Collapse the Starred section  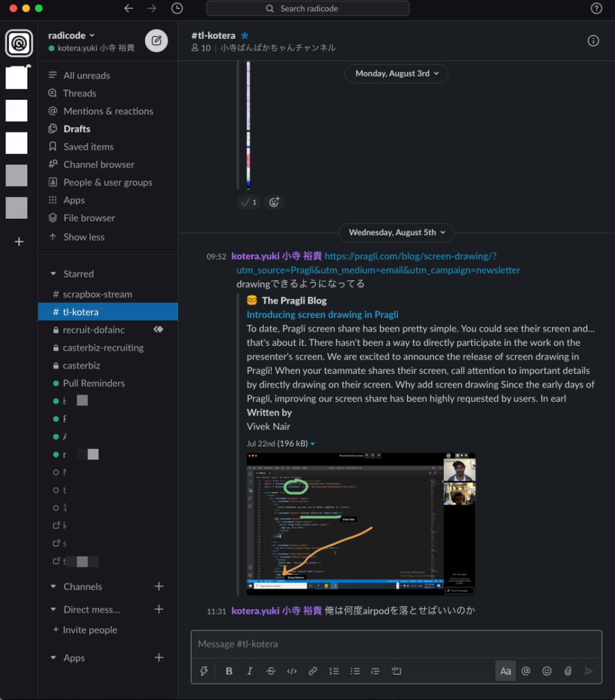click(x=53, y=273)
